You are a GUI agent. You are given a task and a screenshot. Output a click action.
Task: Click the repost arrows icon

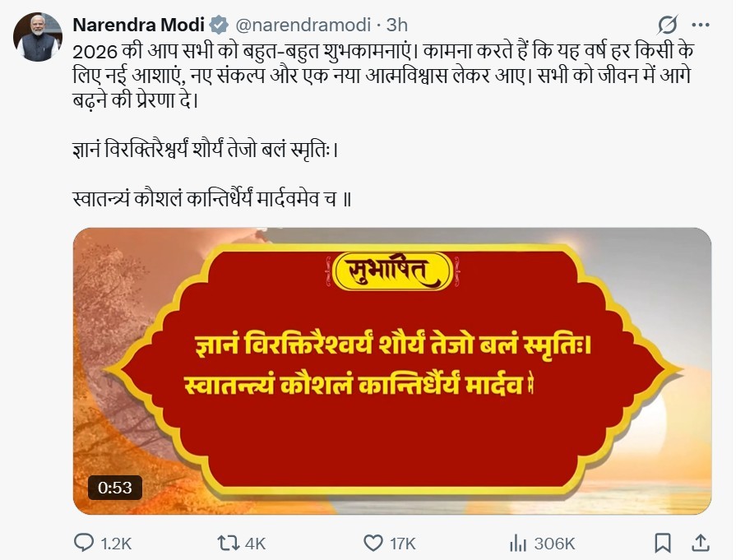[228, 543]
